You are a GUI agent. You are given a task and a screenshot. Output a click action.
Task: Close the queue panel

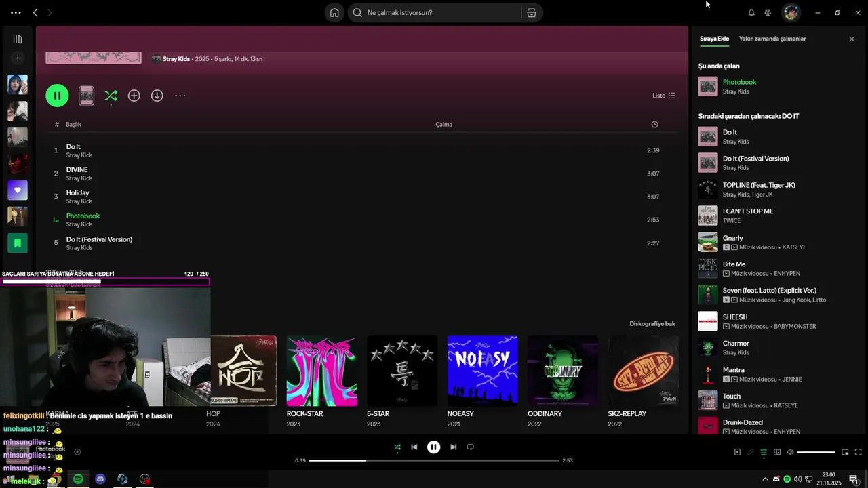(852, 39)
